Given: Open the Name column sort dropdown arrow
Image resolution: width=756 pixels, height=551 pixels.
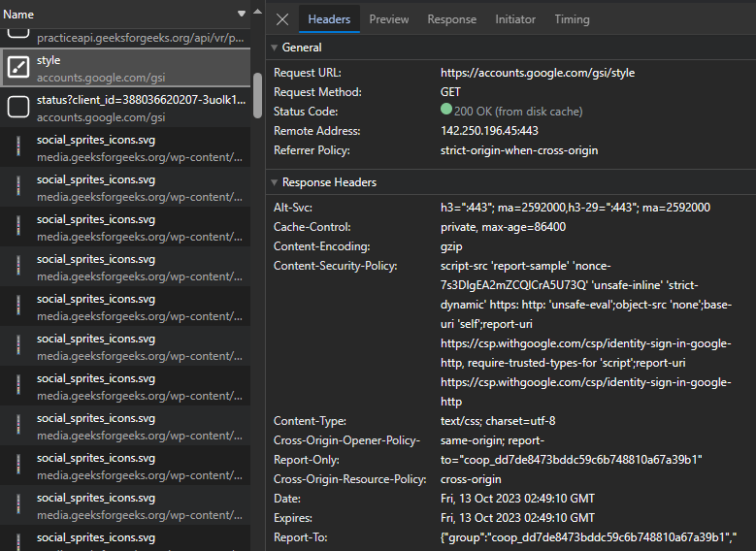Looking at the screenshot, I should point(242,15).
